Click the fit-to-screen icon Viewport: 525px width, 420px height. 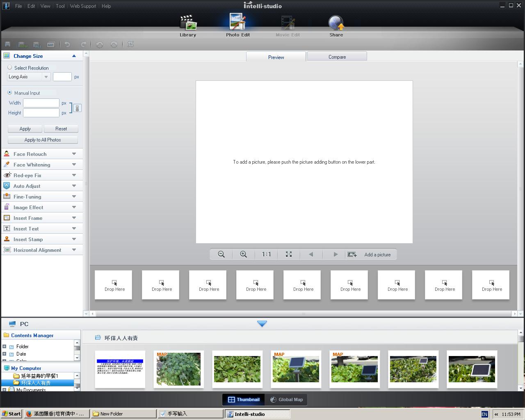click(289, 254)
